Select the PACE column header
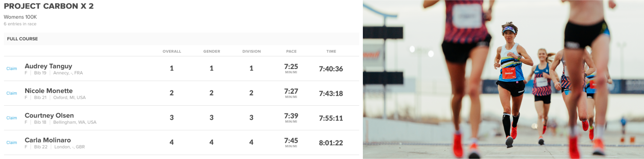 pyautogui.click(x=291, y=51)
